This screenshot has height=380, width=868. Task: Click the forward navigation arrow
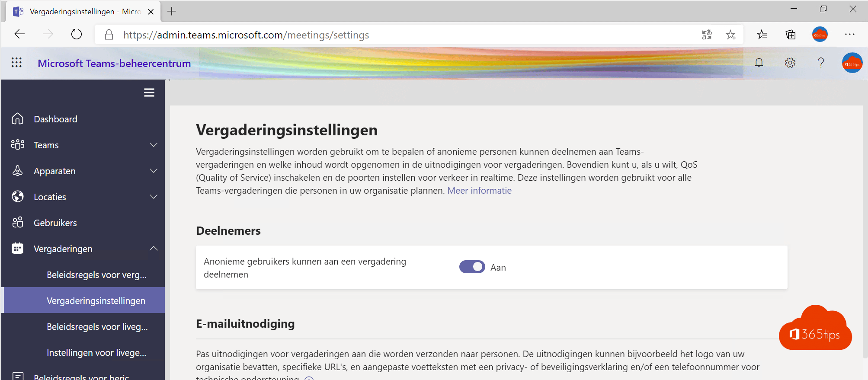click(48, 34)
